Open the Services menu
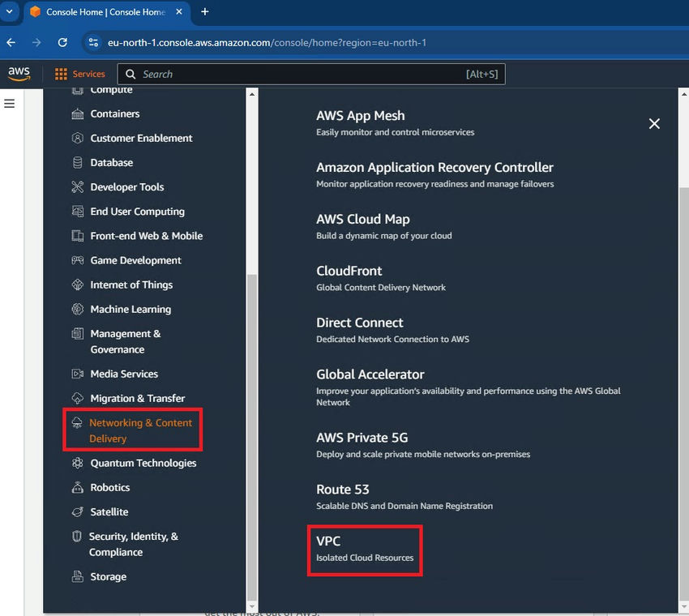The image size is (689, 616). tap(80, 74)
